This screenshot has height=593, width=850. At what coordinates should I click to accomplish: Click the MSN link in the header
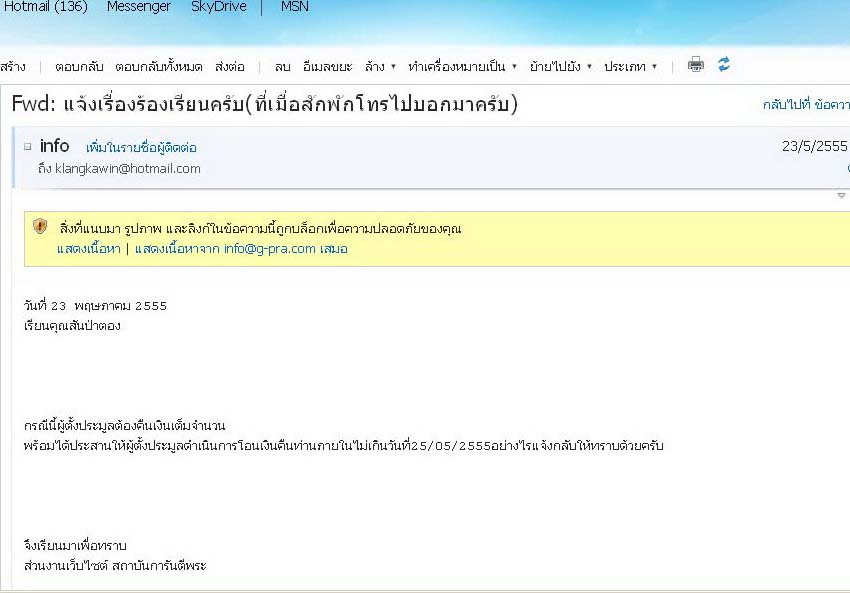pyautogui.click(x=295, y=7)
